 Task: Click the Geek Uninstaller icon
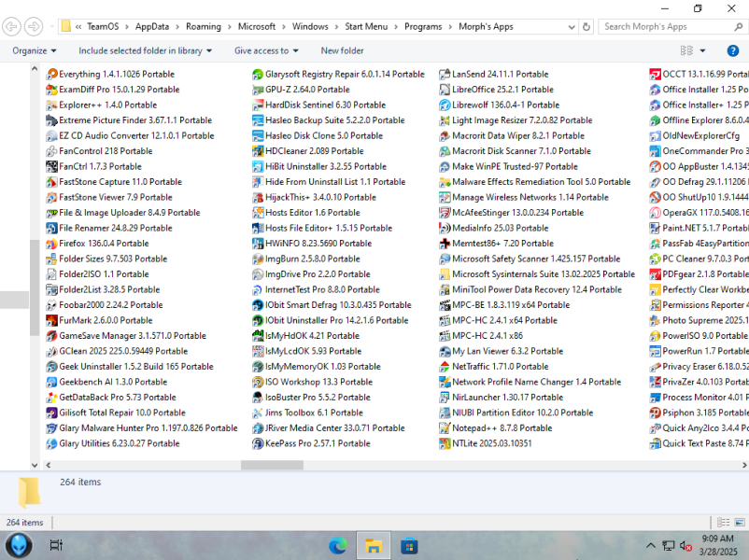(x=51, y=367)
